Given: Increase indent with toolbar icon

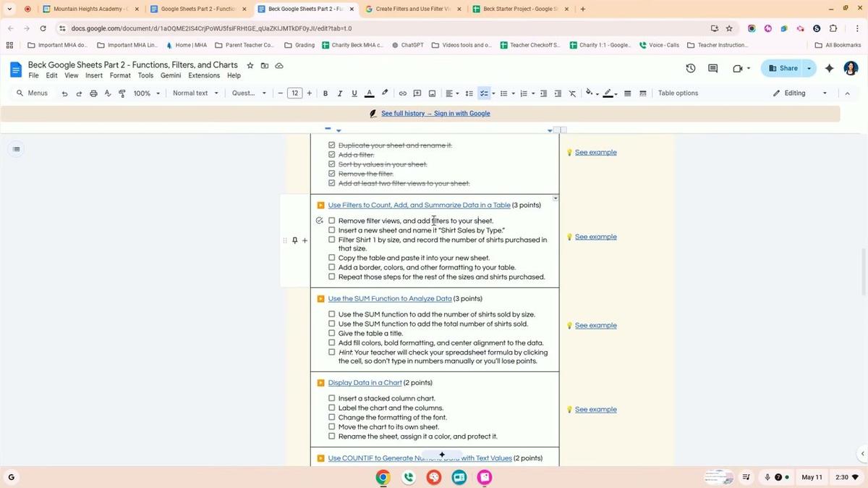Looking at the screenshot, I should 558,93.
